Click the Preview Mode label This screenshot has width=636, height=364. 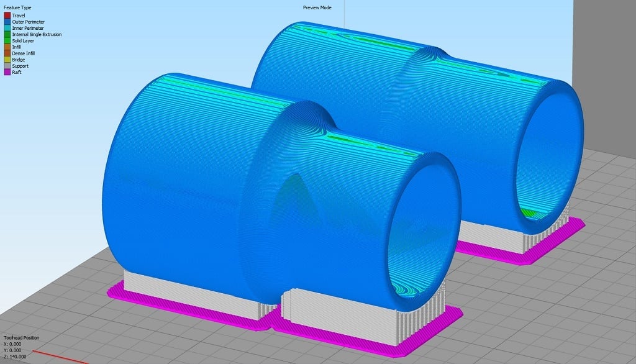(x=317, y=7)
